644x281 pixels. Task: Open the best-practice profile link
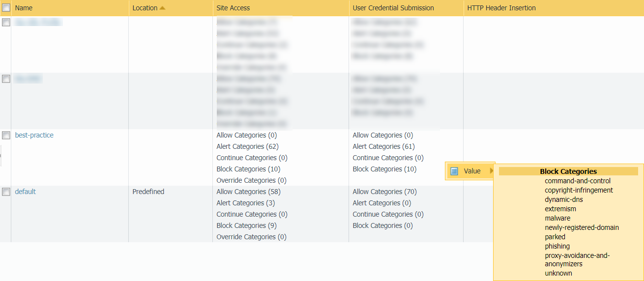pos(34,135)
